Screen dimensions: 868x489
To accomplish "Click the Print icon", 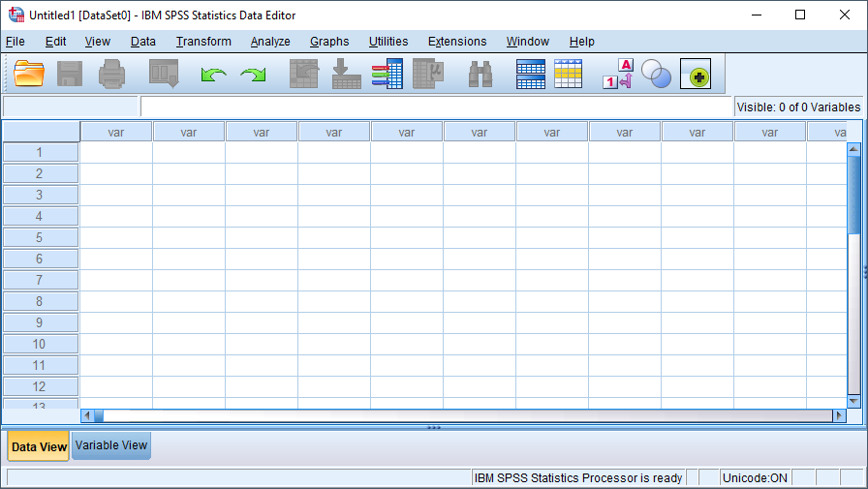I will 111,74.
